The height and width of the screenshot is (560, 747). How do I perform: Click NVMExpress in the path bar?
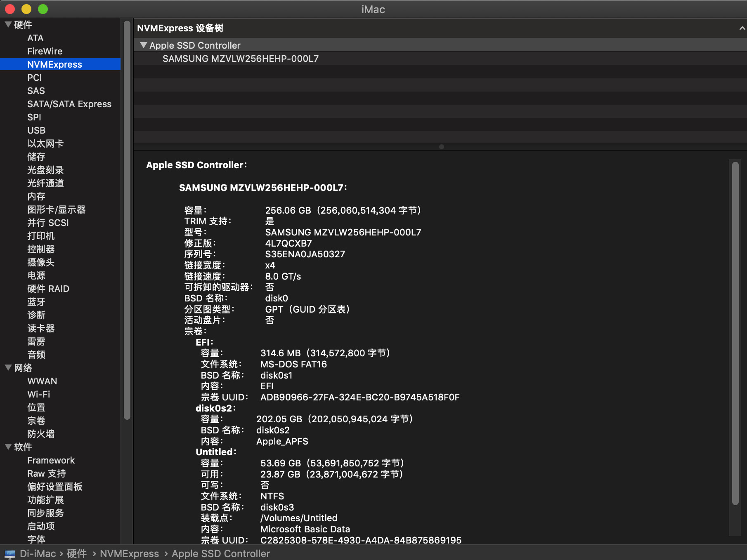coord(129,554)
